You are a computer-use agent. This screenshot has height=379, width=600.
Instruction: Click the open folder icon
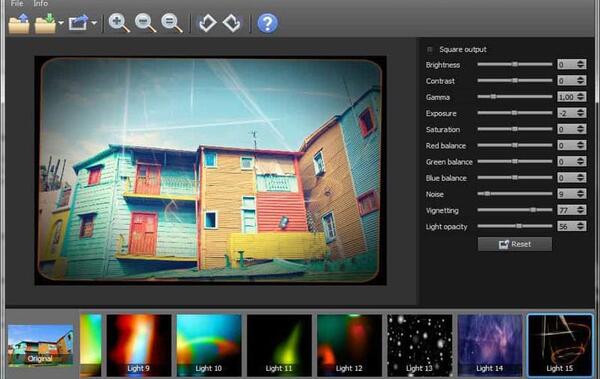pos(19,23)
